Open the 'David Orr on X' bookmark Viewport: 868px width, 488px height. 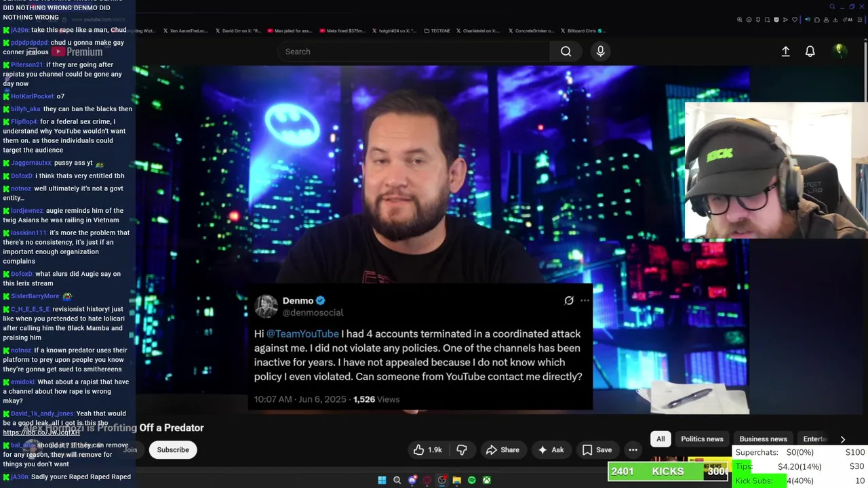[x=238, y=30]
